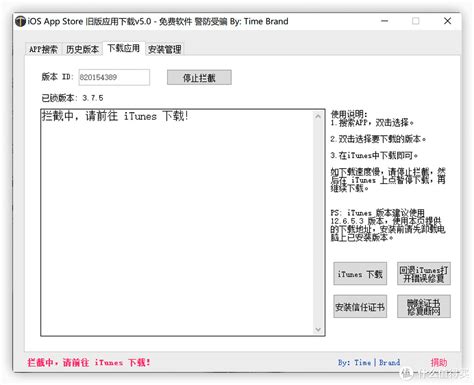This screenshot has height=385, width=474.
Task: Click the log scrollbar down arrow
Action: pos(318,329)
